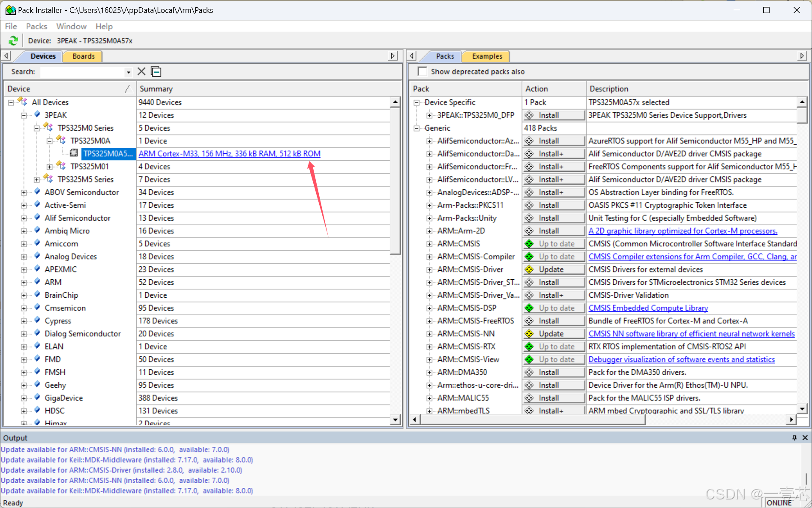Clear the search with the X icon
This screenshot has height=508, width=812.
[x=141, y=72]
